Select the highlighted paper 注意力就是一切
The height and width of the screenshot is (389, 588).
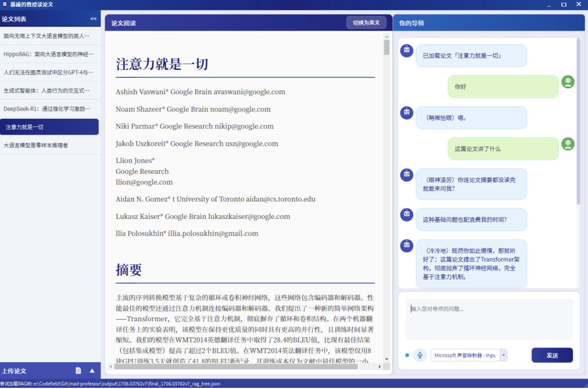(x=50, y=127)
